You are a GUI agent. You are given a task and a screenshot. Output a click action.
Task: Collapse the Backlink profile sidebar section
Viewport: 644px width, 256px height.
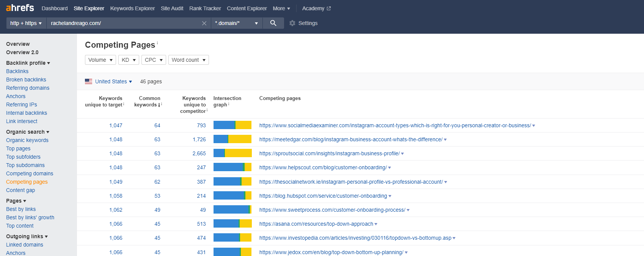click(28, 63)
